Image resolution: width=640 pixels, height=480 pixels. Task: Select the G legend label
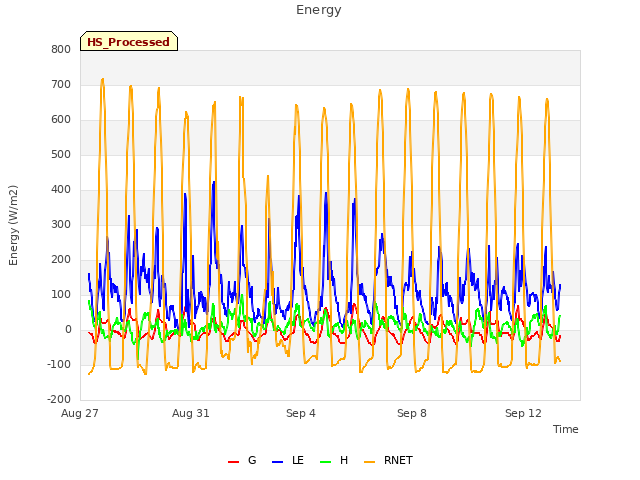[x=252, y=460]
